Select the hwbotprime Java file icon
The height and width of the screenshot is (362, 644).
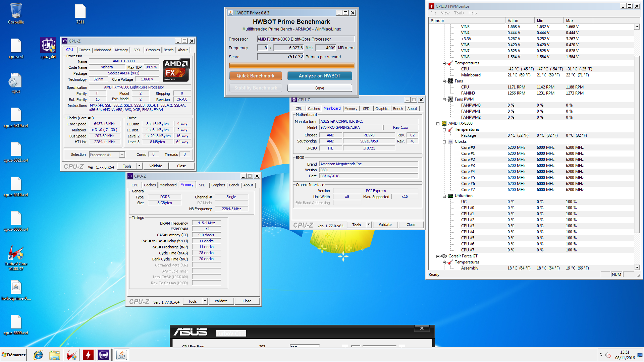(x=16, y=290)
